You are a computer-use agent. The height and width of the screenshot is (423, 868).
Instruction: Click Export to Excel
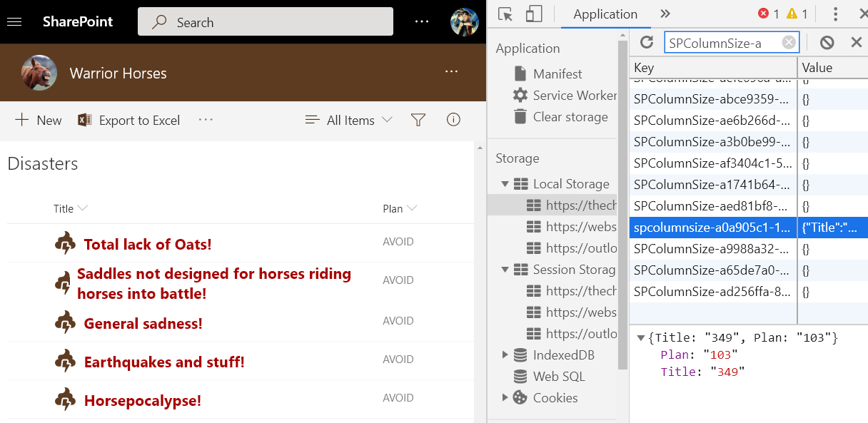coord(128,120)
